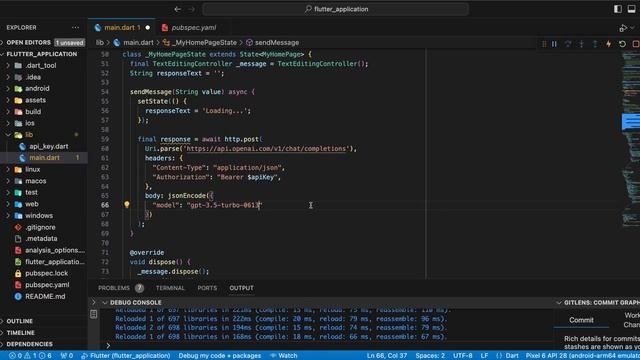Expand the linux folder

coord(44,169)
